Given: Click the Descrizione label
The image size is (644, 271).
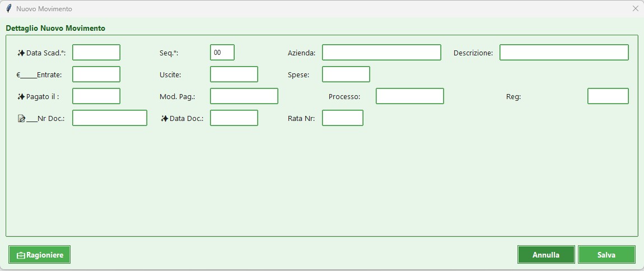Looking at the screenshot, I should pos(473,53).
